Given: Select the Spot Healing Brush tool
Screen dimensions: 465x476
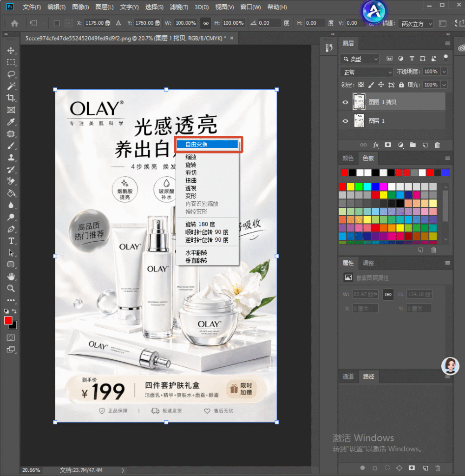Looking at the screenshot, I should pyautogui.click(x=11, y=133).
